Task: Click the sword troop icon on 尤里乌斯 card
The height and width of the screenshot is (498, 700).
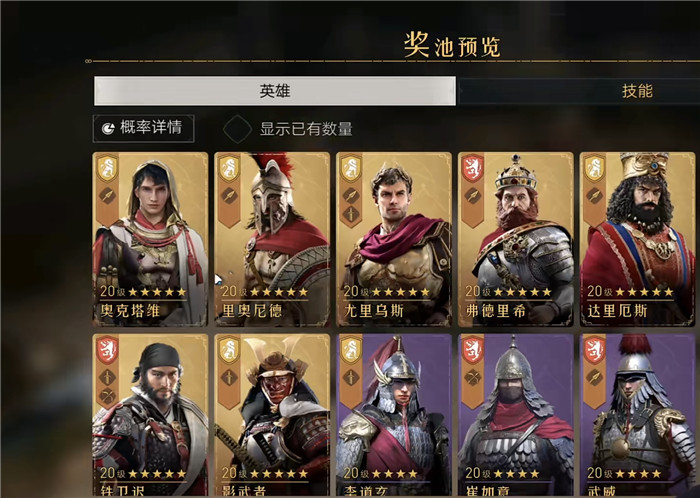Action: [x=351, y=215]
